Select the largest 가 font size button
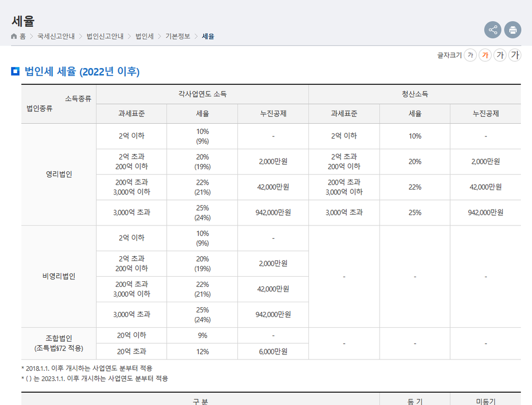This screenshot has width=532, height=405. click(x=515, y=55)
